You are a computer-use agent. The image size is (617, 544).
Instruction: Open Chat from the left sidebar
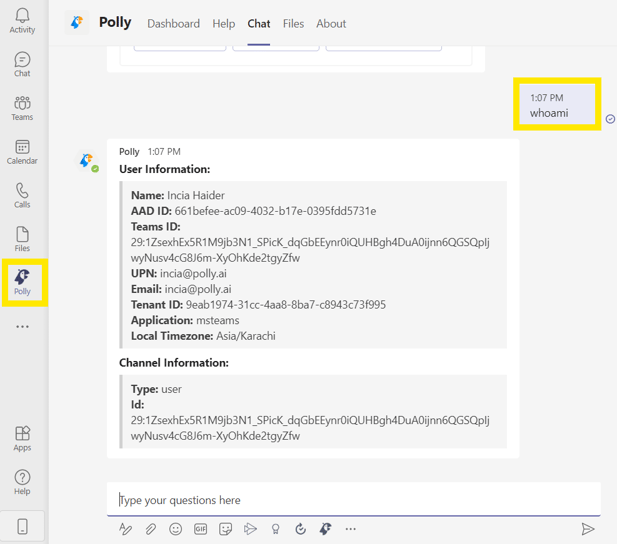click(x=22, y=65)
